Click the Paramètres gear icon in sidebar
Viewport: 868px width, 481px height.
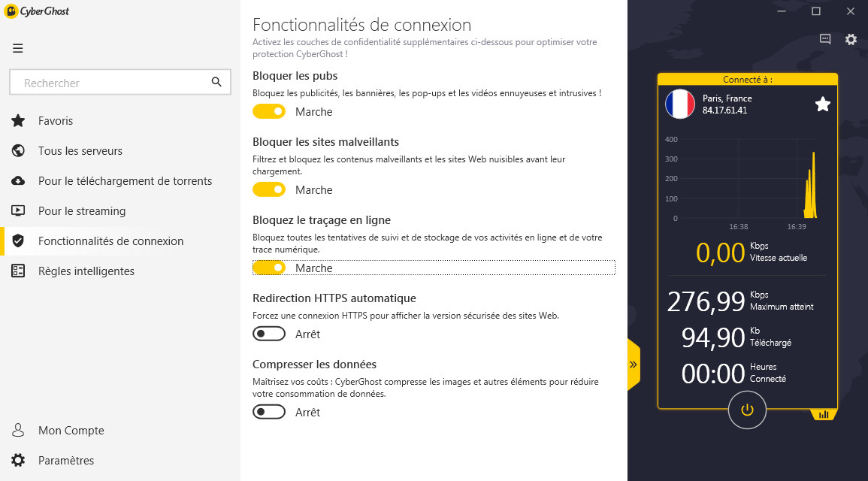pos(18,460)
